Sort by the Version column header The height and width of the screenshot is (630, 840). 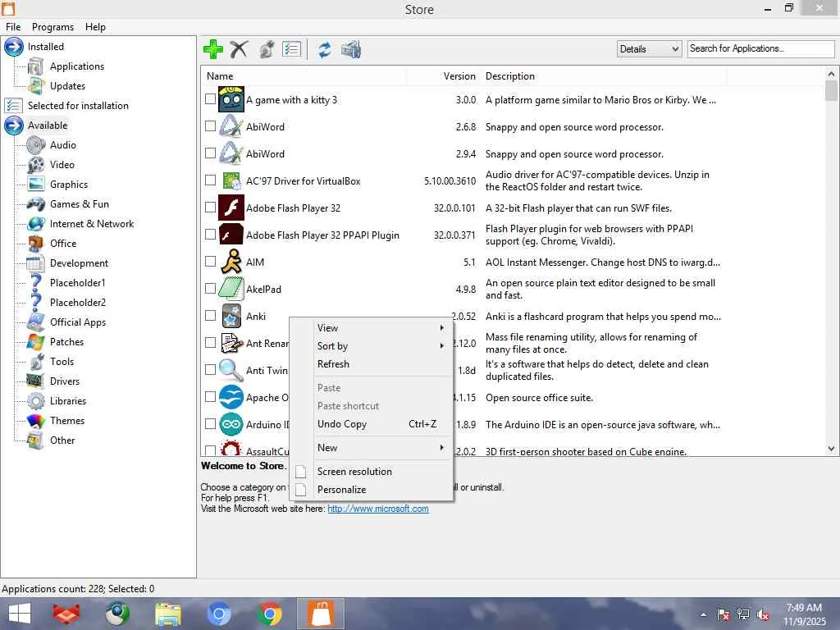[x=443, y=76]
